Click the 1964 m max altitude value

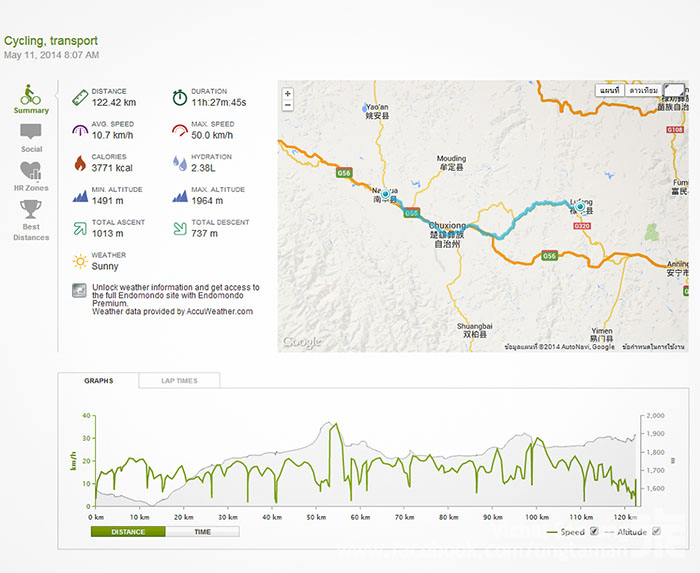[x=207, y=201]
